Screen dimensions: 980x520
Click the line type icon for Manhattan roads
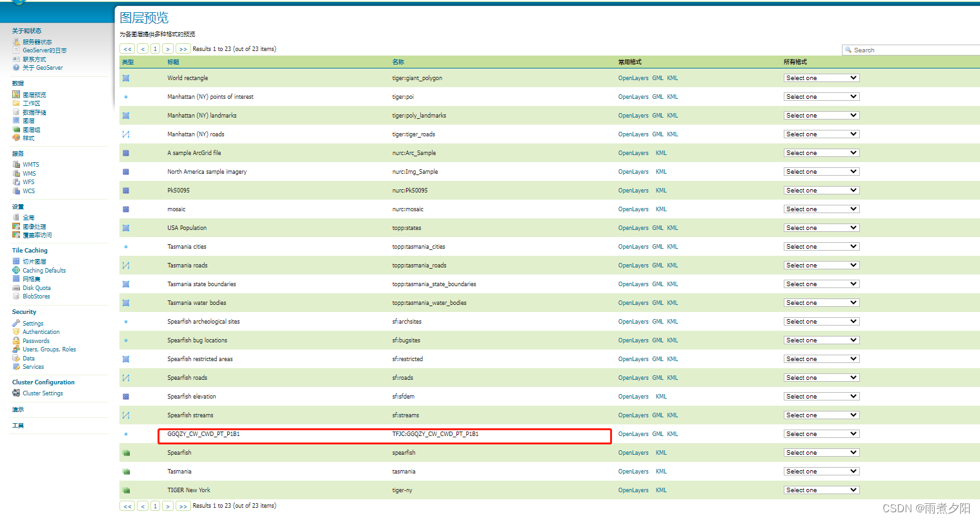(x=126, y=134)
